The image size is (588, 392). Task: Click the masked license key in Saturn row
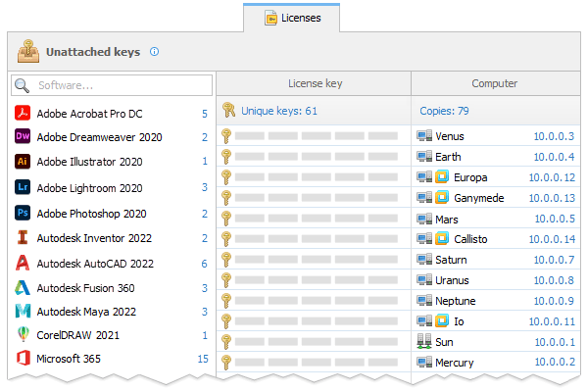point(317,259)
